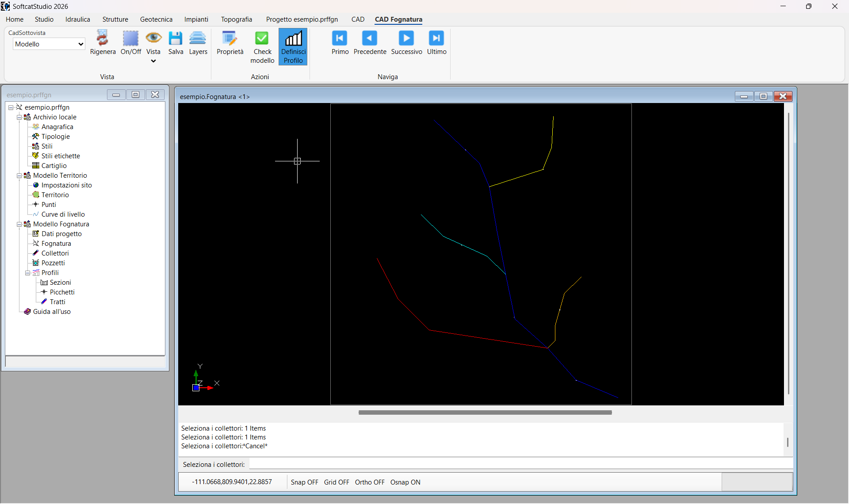This screenshot has height=504, width=849.
Task: Select Tipologie tree item icon
Action: (x=36, y=137)
